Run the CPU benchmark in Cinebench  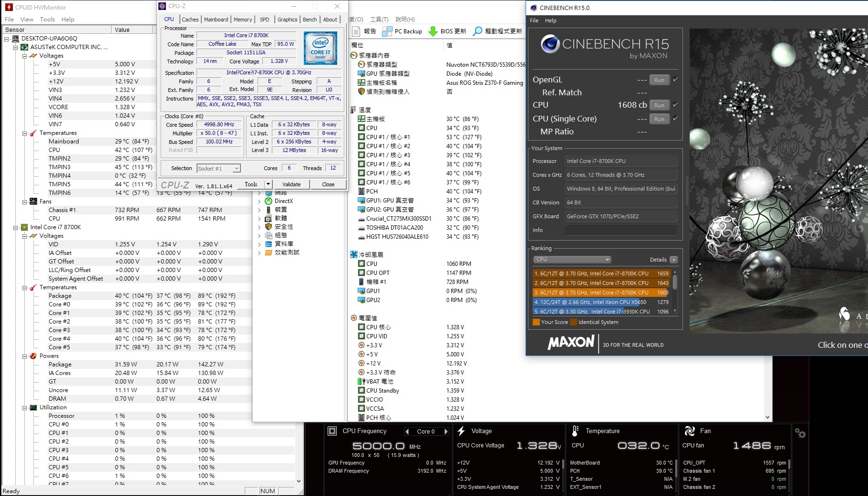[659, 105]
